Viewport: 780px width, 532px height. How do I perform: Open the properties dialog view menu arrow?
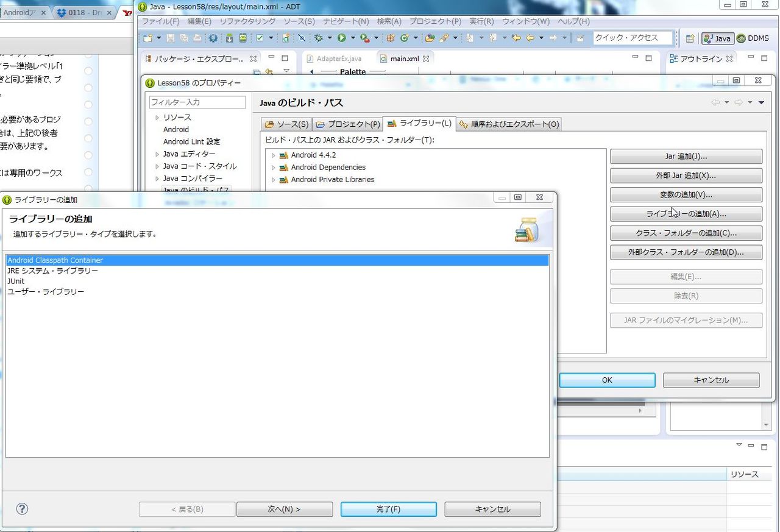[761, 102]
